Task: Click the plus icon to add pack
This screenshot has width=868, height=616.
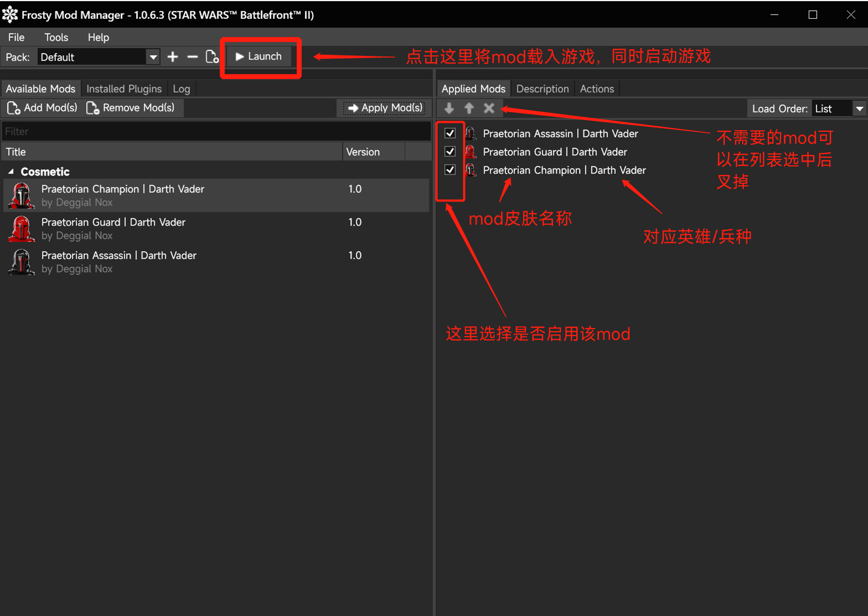Action: click(x=172, y=57)
